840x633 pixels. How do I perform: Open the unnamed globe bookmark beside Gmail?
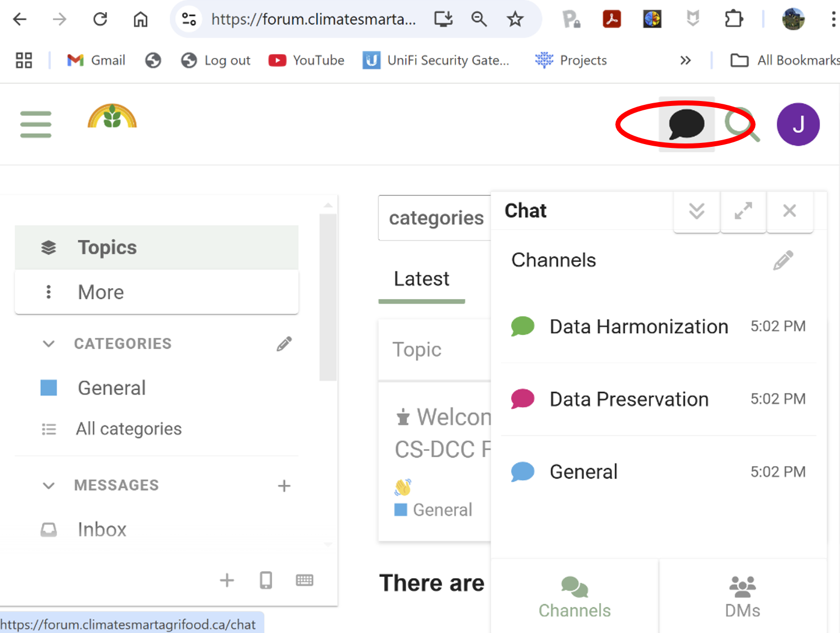pos(153,60)
